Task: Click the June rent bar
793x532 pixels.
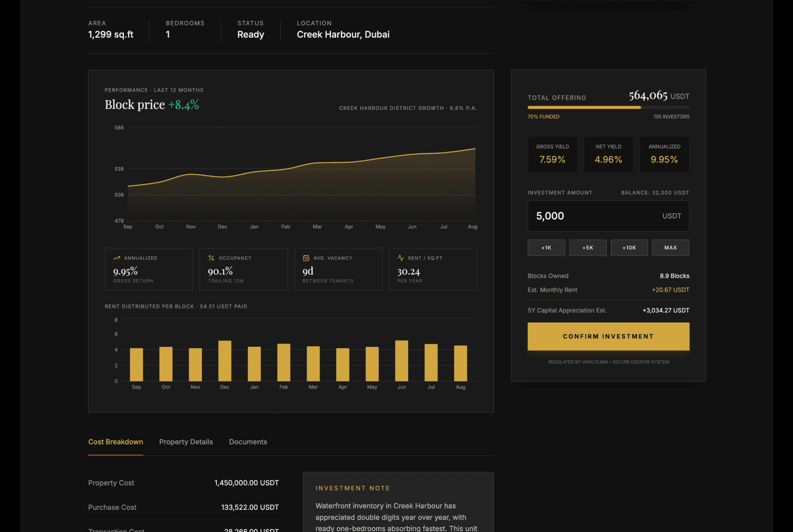Action: click(401, 361)
